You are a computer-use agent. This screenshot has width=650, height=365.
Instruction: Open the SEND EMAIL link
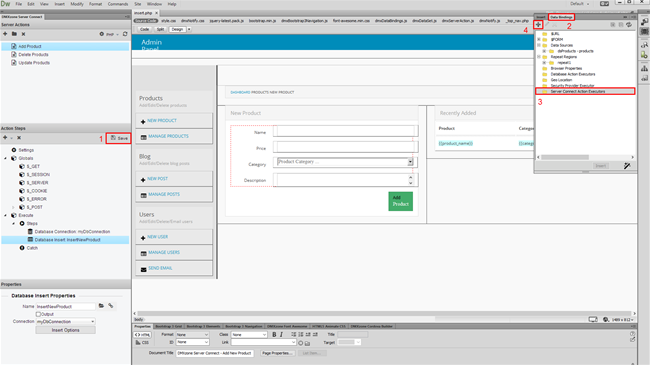160,268
